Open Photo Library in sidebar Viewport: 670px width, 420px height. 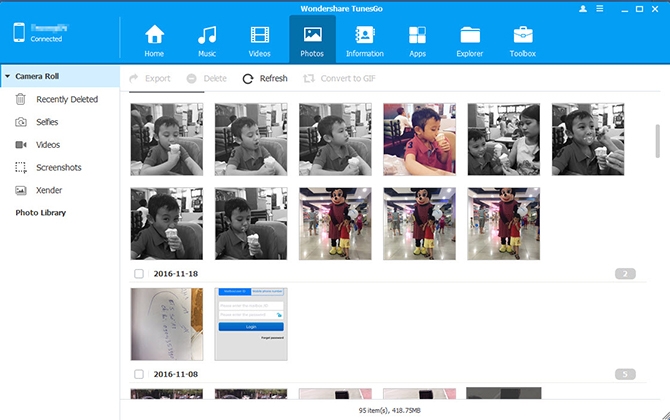(41, 213)
